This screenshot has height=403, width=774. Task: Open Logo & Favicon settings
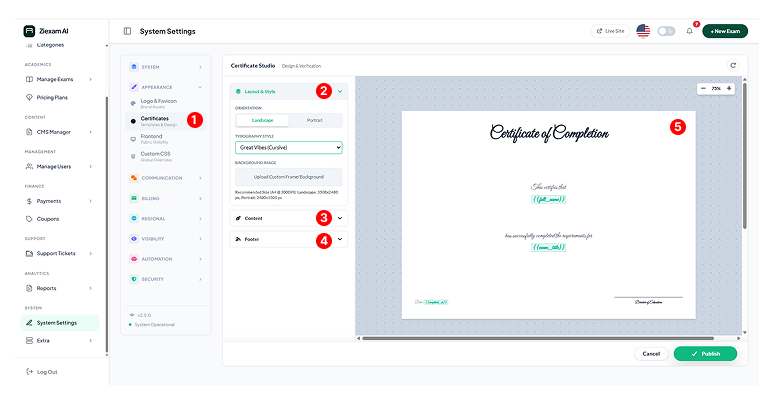pos(160,103)
